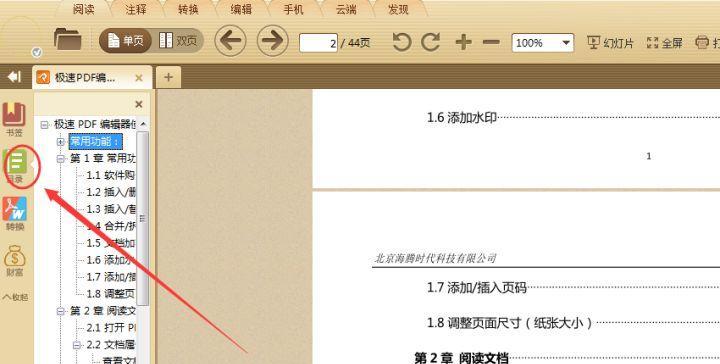Screen dimensions: 720x364
Task: Zoom in with the plus icon
Action: point(463,42)
